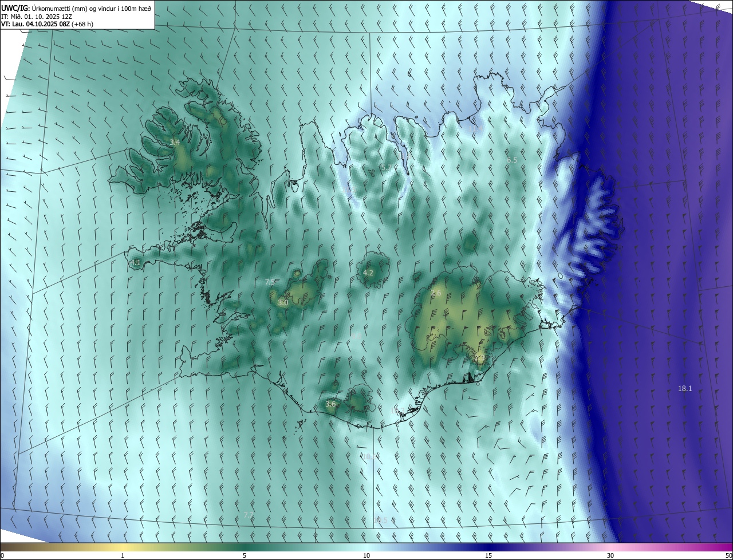Click the 18.1 value in the blue area
Image resolution: width=733 pixels, height=560 pixels.
[685, 388]
